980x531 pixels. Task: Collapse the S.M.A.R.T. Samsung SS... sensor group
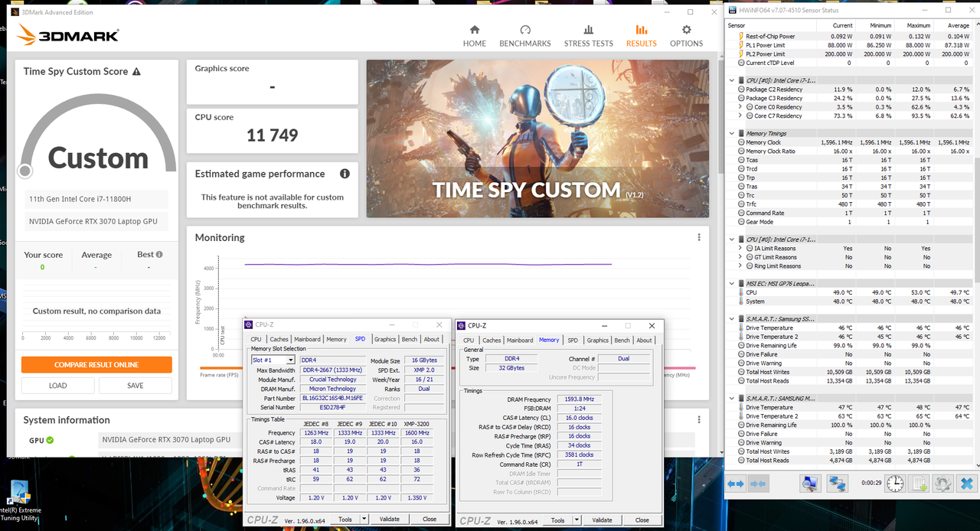[731, 318]
